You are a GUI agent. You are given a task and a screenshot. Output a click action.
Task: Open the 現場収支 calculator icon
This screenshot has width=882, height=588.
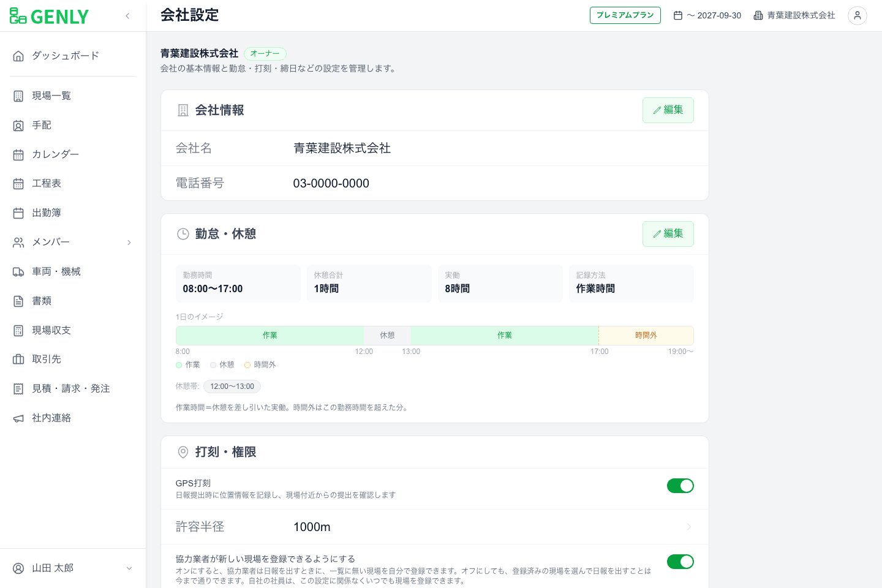(x=18, y=331)
